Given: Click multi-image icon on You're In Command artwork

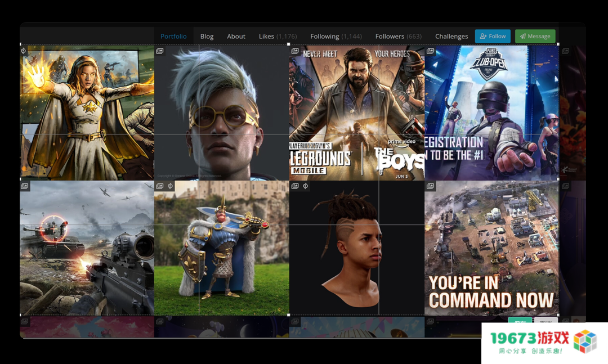Looking at the screenshot, I should 431,186.
